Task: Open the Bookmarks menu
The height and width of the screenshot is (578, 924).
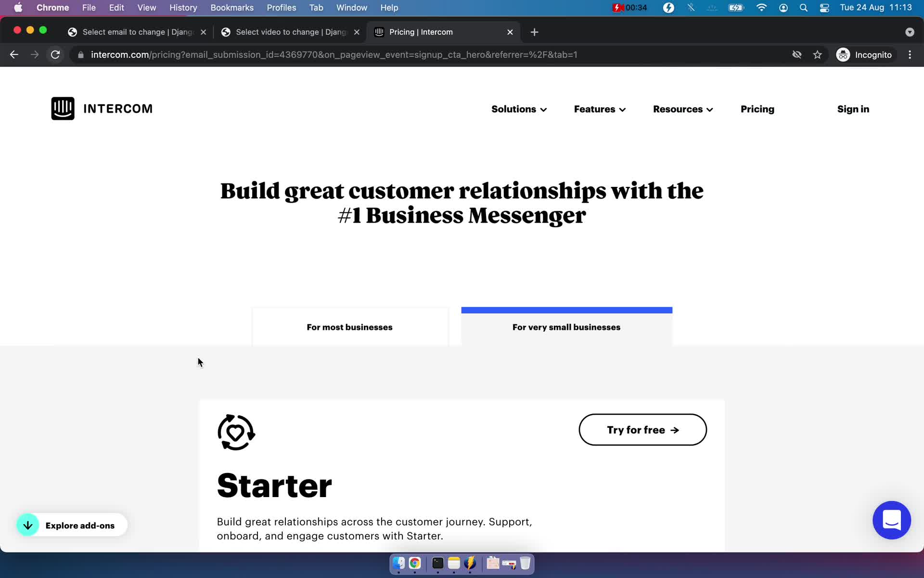Action: [x=232, y=8]
